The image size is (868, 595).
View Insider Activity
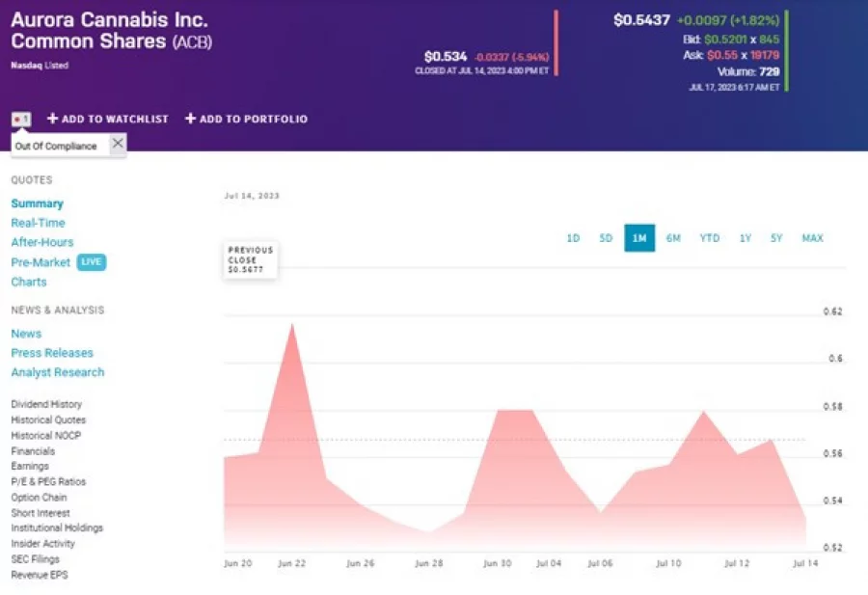coord(42,544)
